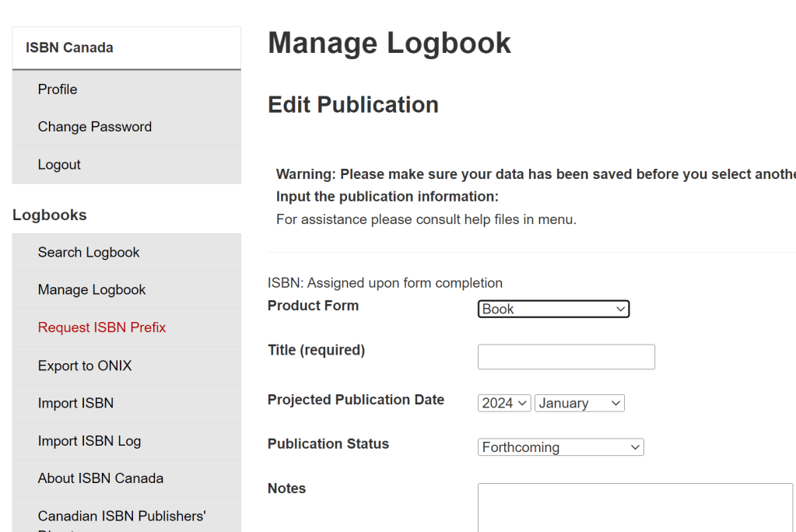796x532 pixels.
Task: Click the Title (required) field label
Action: [x=316, y=350]
